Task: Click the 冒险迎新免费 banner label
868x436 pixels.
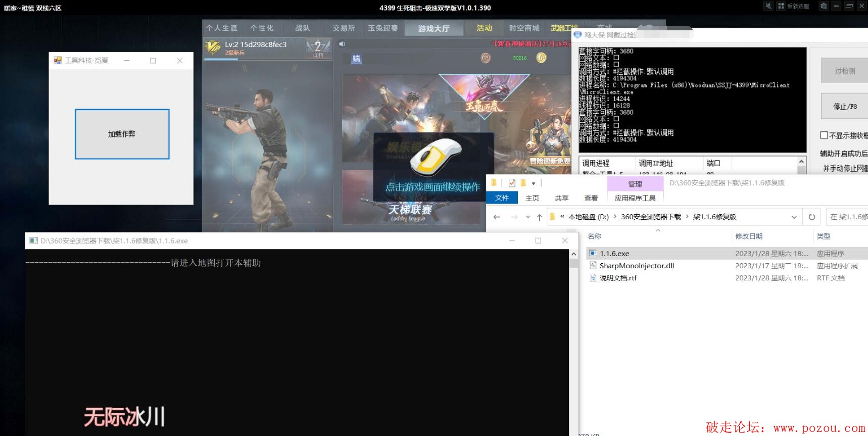Action: (550, 161)
